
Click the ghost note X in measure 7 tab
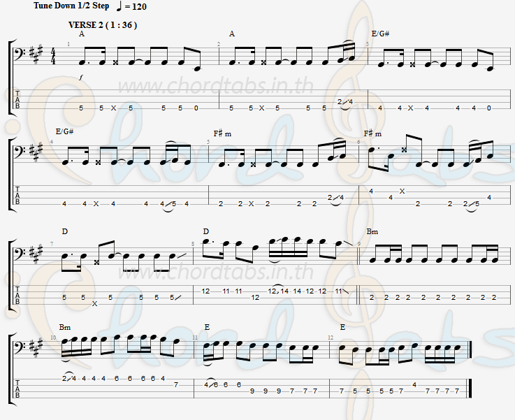pos(94,304)
